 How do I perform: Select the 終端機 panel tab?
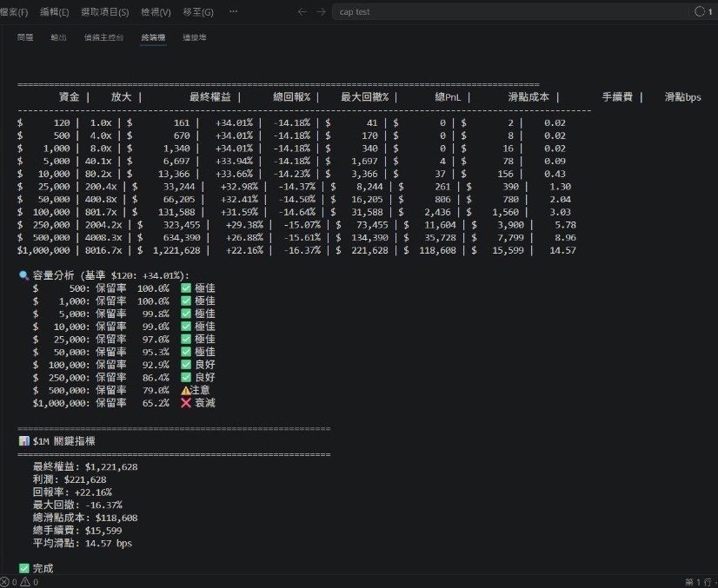click(x=153, y=37)
